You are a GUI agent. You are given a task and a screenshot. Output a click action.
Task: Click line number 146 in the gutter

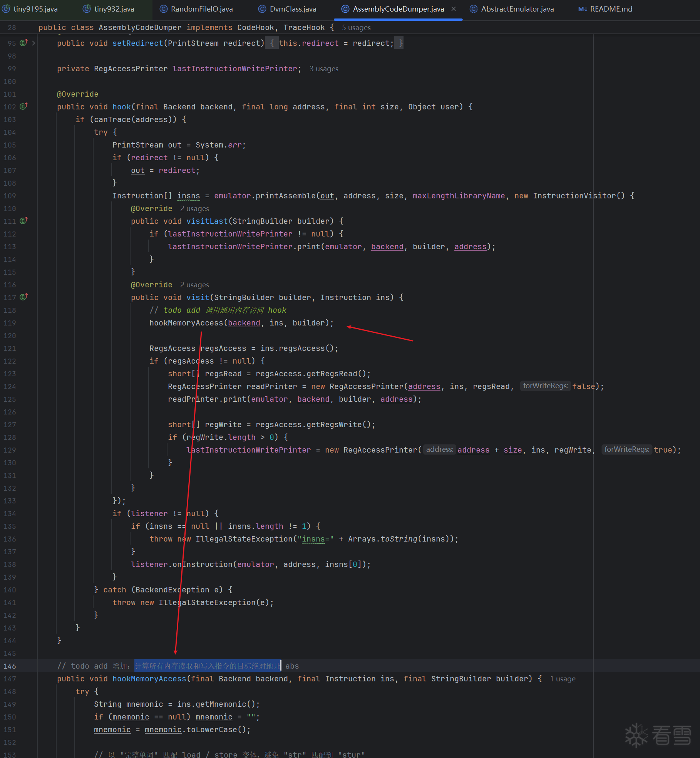coord(10,666)
